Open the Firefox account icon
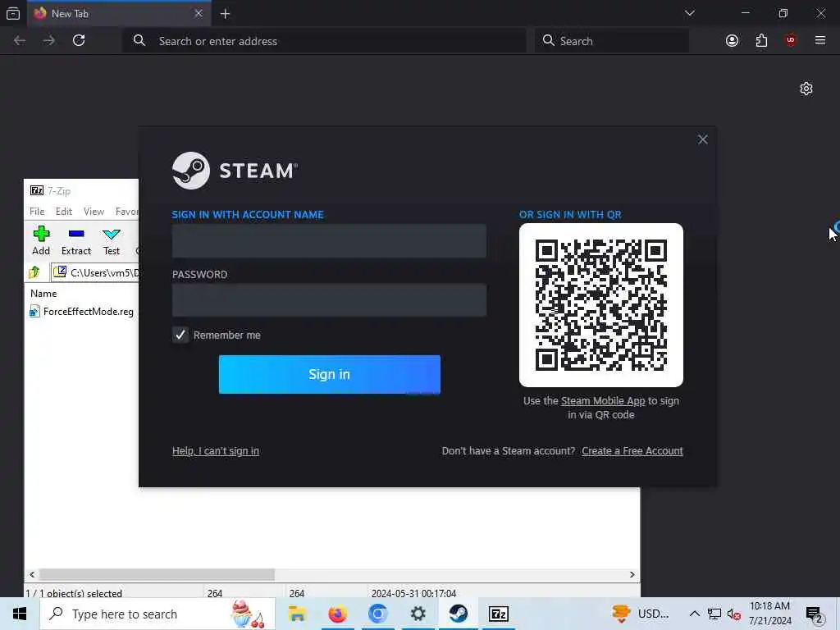The width and height of the screenshot is (840, 630). (x=732, y=41)
